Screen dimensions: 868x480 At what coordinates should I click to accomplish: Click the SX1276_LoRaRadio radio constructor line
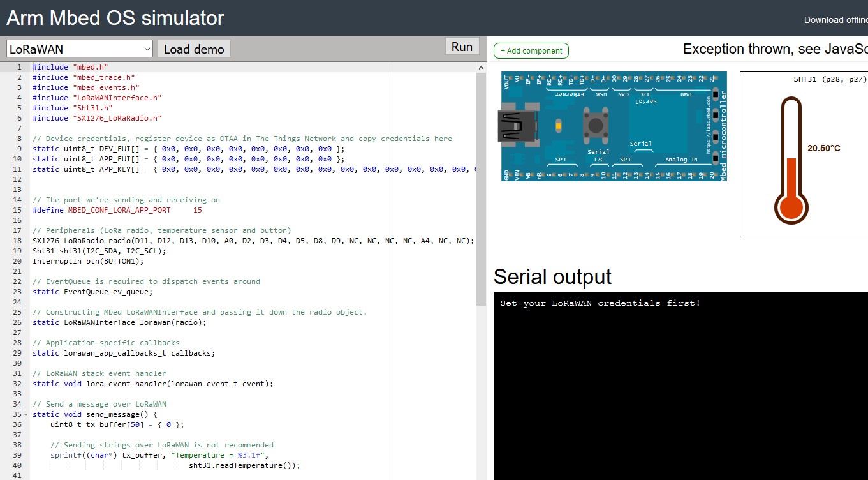click(253, 241)
